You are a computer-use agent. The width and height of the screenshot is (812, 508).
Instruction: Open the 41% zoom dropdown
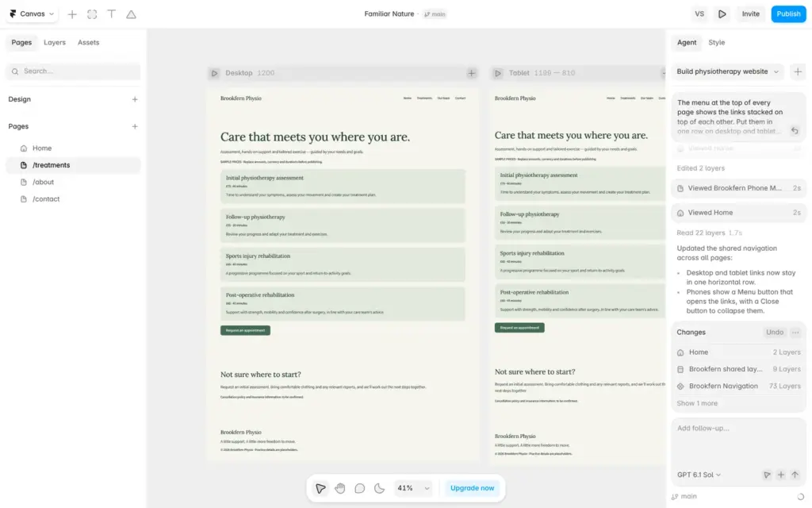click(413, 488)
